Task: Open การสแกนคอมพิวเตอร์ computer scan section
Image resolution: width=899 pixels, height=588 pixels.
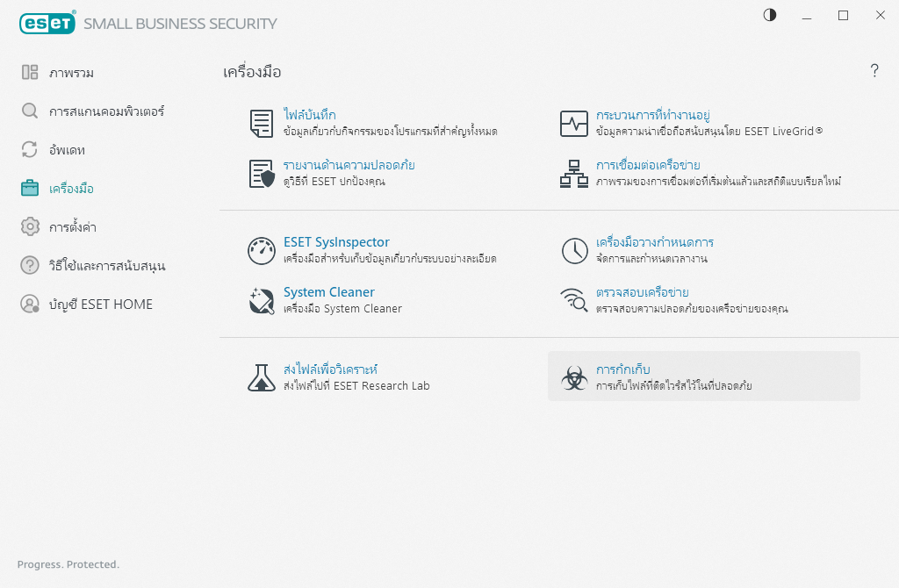Action: (106, 111)
